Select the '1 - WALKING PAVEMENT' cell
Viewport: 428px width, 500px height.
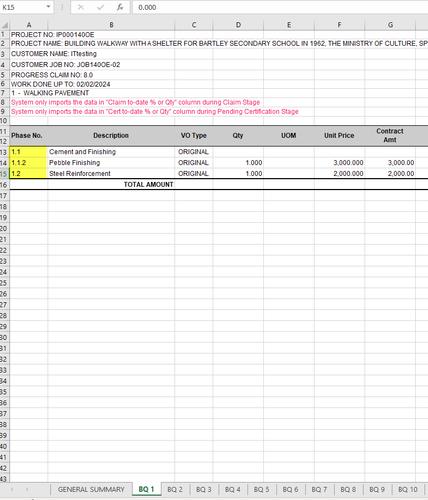tap(50, 93)
